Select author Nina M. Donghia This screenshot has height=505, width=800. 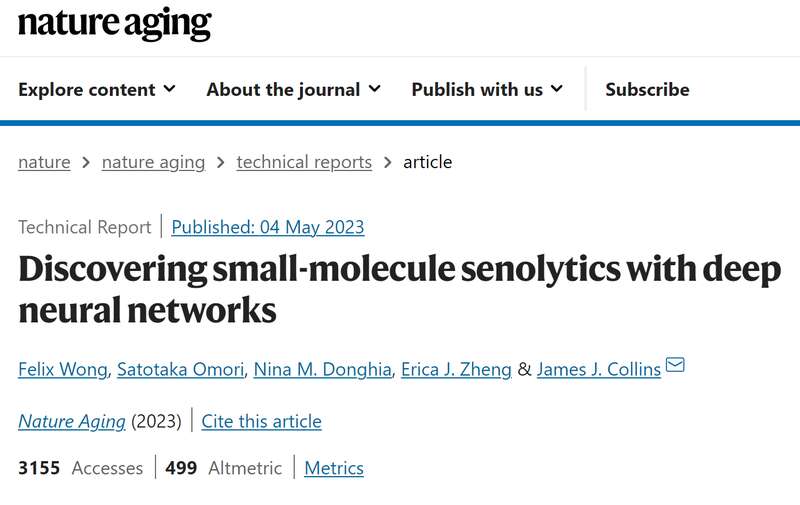[x=321, y=369]
